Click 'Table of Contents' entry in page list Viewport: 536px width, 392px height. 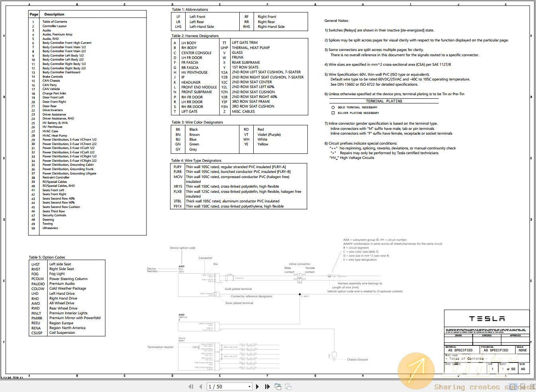[x=55, y=22]
